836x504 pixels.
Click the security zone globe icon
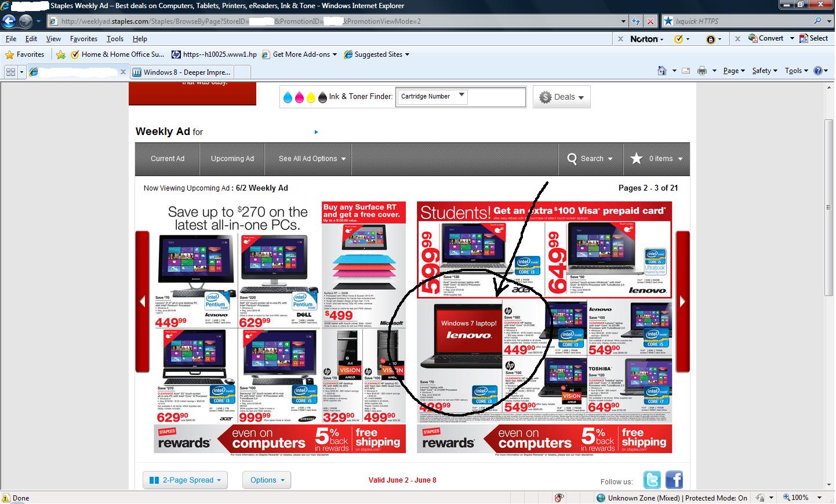point(601,498)
